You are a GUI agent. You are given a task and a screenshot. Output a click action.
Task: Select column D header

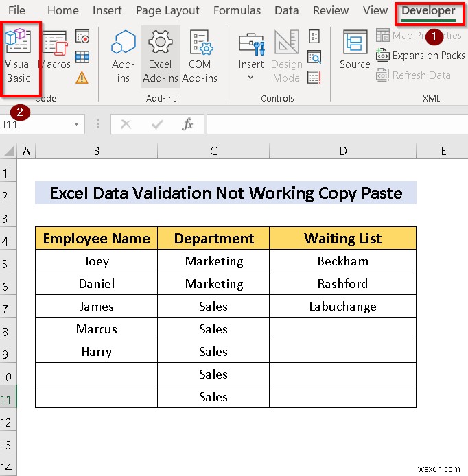point(342,151)
